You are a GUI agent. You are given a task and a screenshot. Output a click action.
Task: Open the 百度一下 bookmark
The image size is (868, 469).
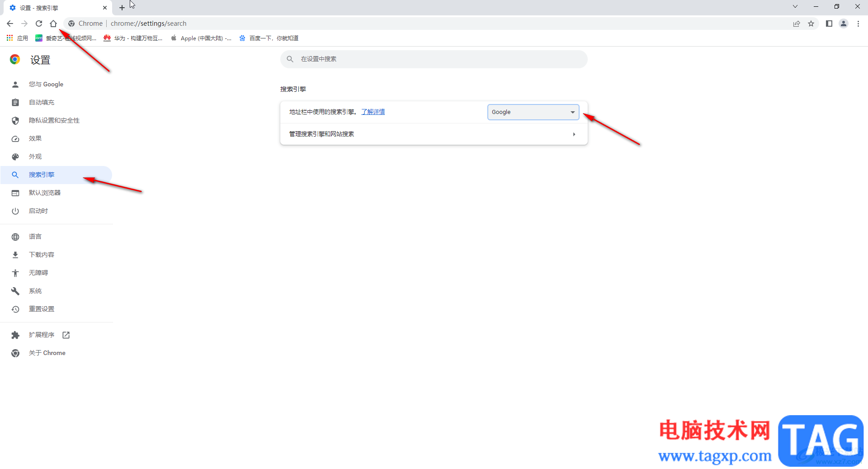click(269, 38)
